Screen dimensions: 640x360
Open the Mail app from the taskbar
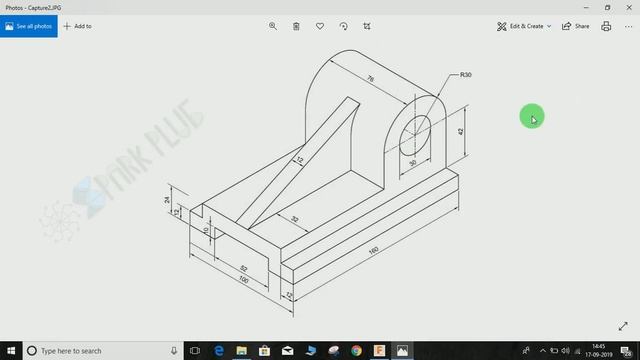[x=287, y=351]
